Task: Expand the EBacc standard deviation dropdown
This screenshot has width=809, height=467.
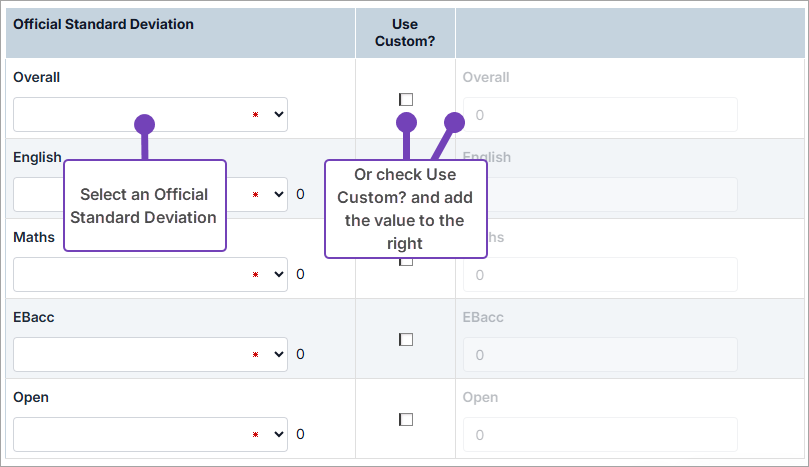Action: (150, 354)
